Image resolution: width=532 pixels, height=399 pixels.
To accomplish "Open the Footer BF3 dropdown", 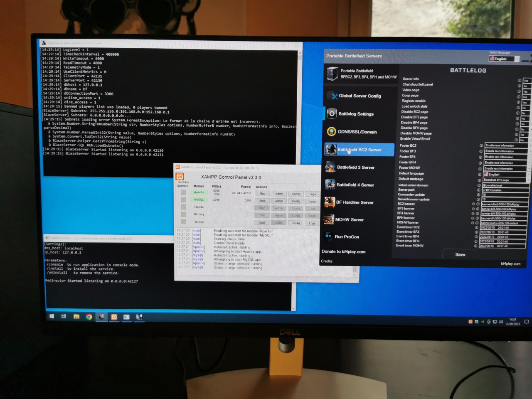I will click(507, 151).
